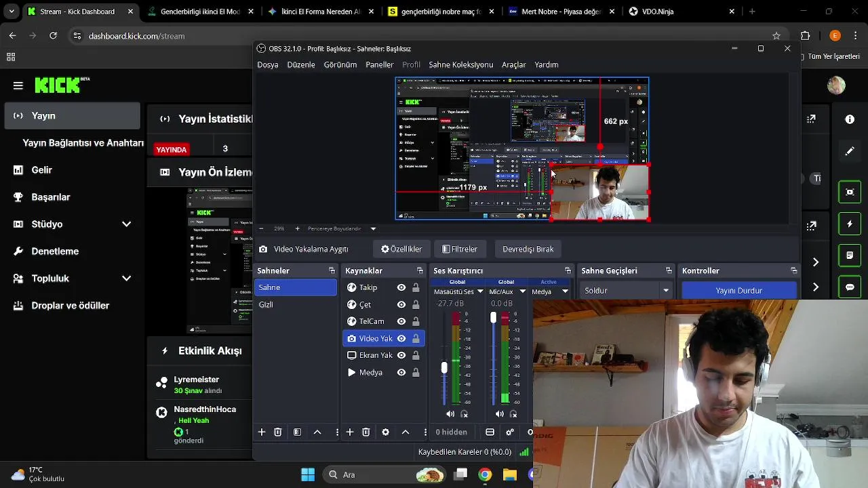Toggle the lock on the Çet source

[x=416, y=304]
